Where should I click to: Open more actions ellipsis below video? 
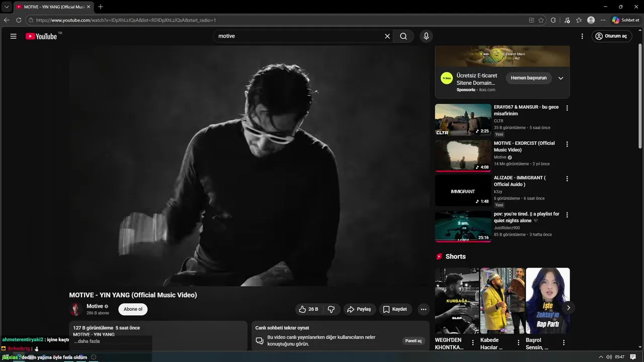click(424, 309)
